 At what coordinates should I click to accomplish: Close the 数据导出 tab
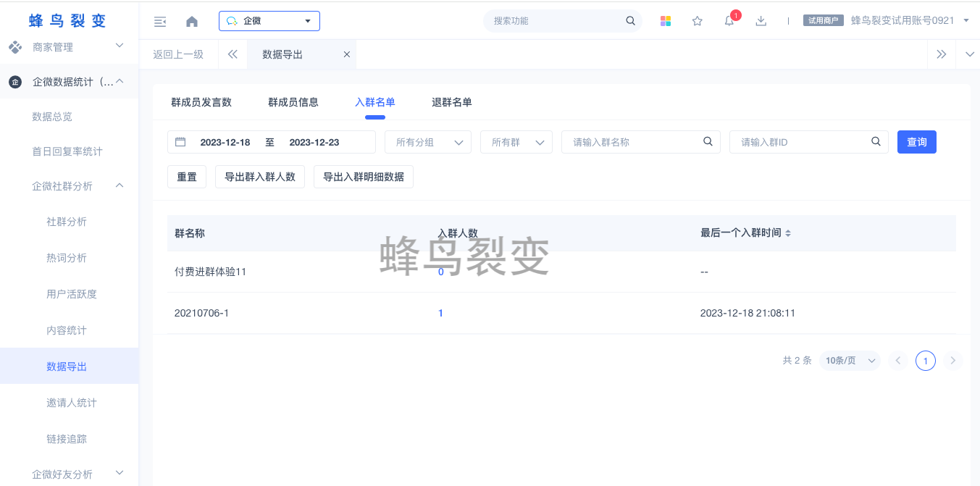tap(347, 54)
